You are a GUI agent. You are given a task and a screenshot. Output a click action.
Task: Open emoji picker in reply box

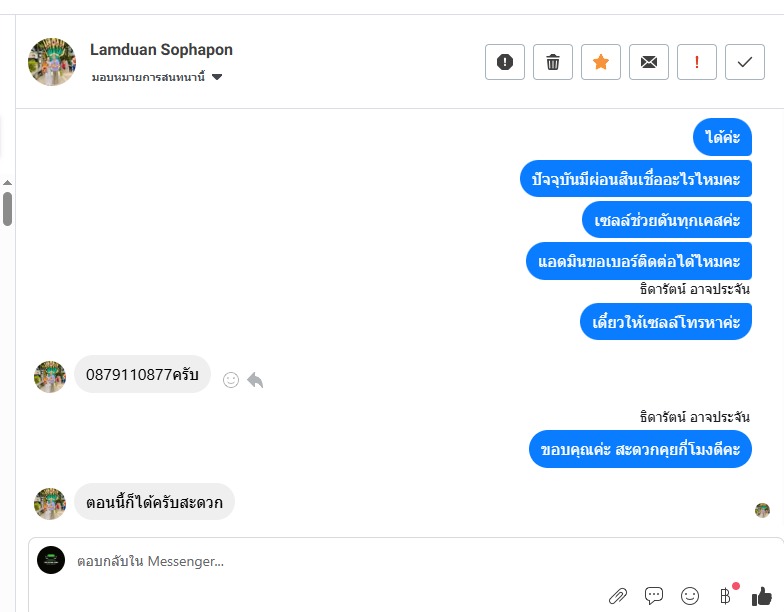tap(690, 596)
